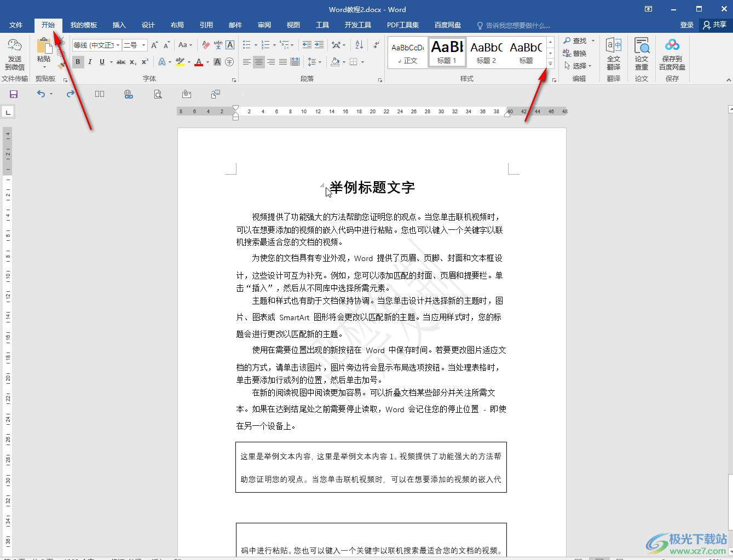Toggle Underline formatting
The image size is (733, 560).
coord(102,62)
